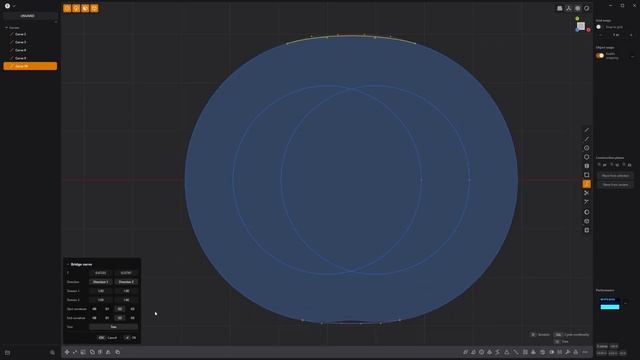Click the Cycle continuity hint in viewport

pyautogui.click(x=572, y=335)
